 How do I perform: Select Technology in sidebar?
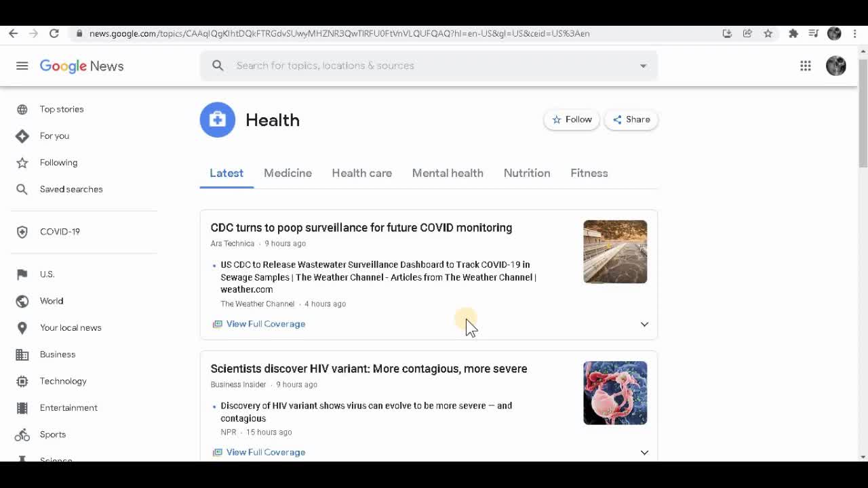tap(63, 381)
